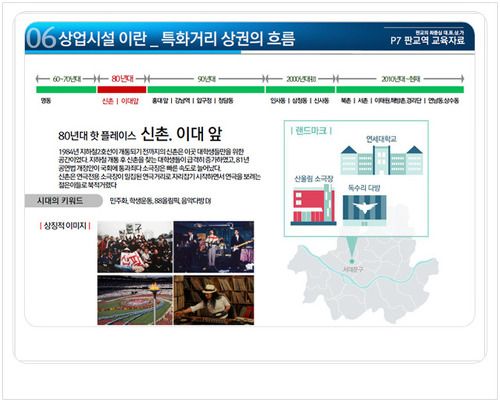
Task: Click the 홍대앞 district label
Action: [x=160, y=100]
